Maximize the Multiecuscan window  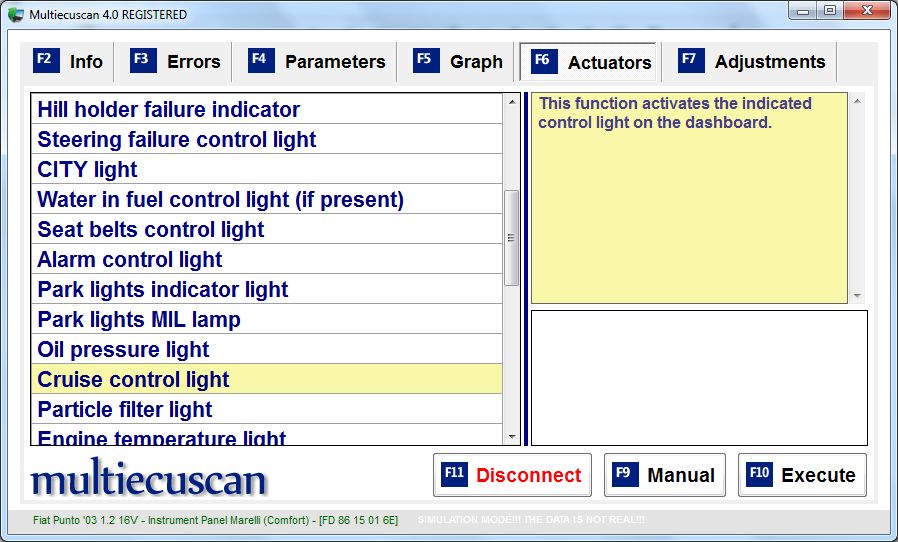(829, 10)
